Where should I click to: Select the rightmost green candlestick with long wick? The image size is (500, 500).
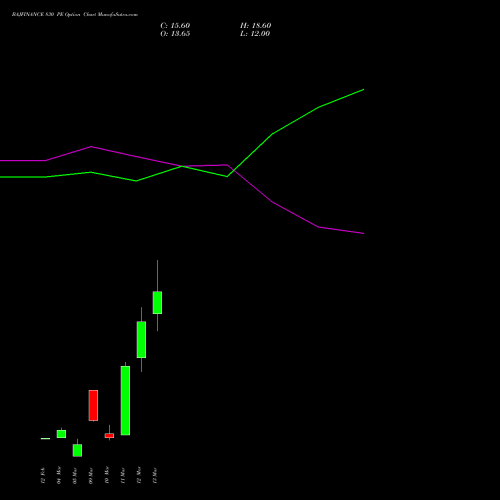coord(157,302)
